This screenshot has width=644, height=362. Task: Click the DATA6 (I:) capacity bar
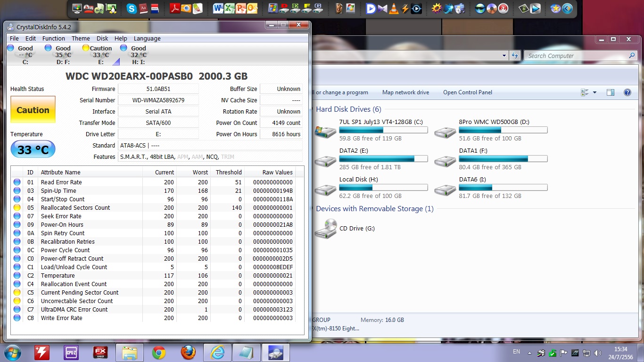[x=503, y=188]
